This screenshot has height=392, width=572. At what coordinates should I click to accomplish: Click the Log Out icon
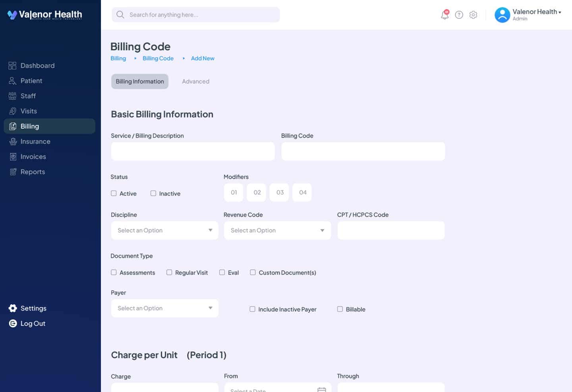click(12, 323)
